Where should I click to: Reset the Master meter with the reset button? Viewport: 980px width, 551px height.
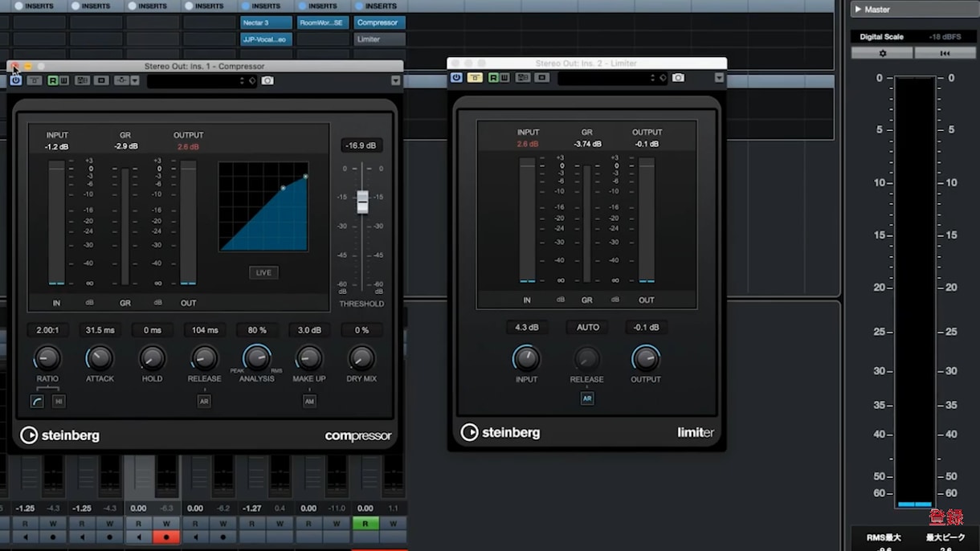pyautogui.click(x=945, y=53)
